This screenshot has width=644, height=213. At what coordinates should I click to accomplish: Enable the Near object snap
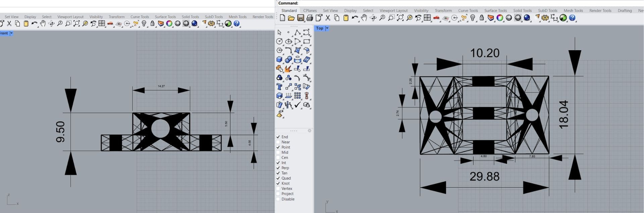coord(278,142)
